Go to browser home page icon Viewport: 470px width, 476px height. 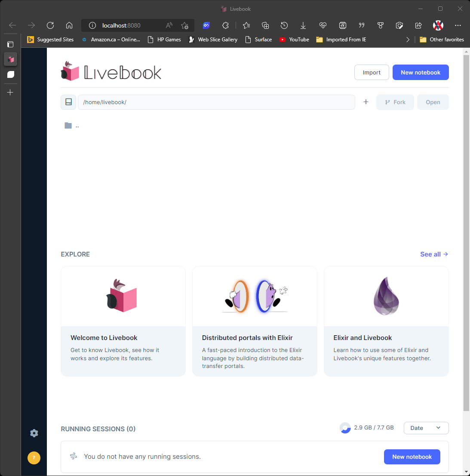(x=69, y=25)
